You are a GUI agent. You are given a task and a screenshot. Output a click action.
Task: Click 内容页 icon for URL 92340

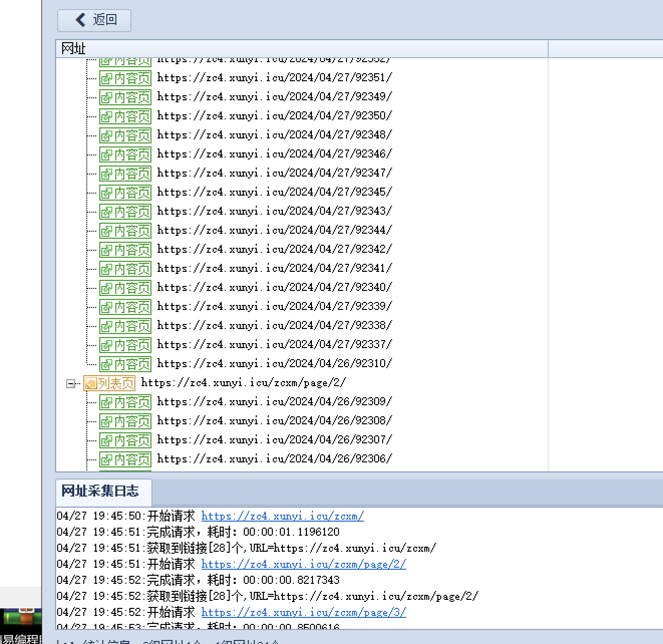point(125,288)
